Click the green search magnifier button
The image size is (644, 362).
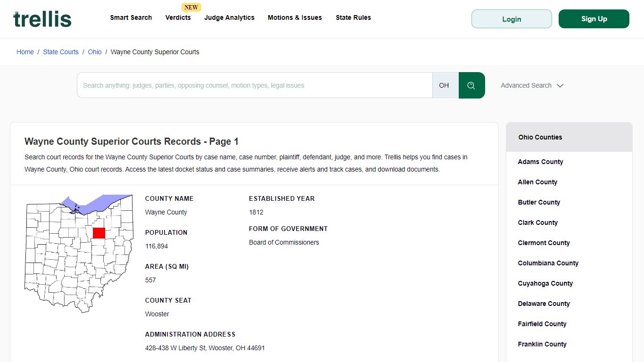coord(471,85)
